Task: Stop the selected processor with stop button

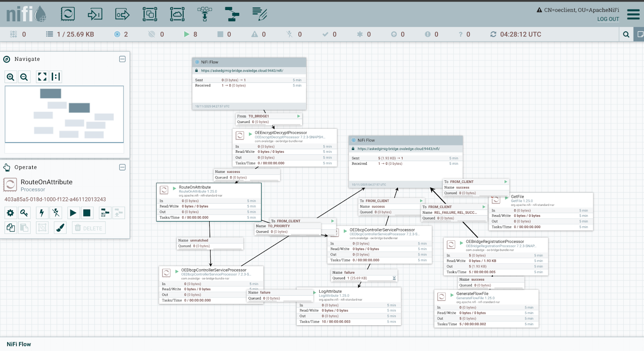Action: (x=87, y=213)
